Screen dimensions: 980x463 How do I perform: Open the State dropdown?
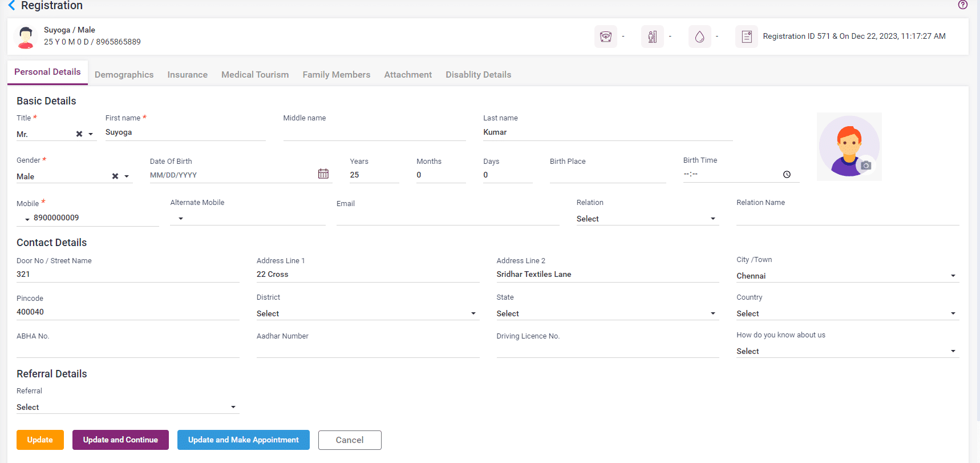[712, 313]
